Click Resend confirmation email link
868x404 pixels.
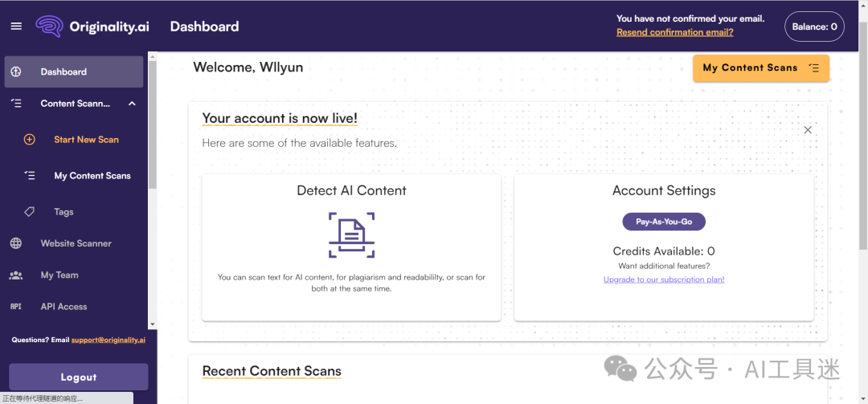point(675,32)
